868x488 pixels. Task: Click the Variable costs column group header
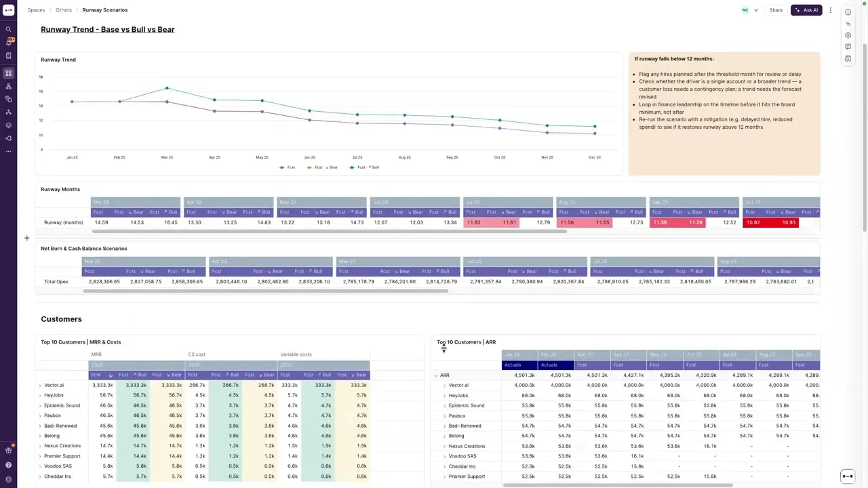point(296,354)
